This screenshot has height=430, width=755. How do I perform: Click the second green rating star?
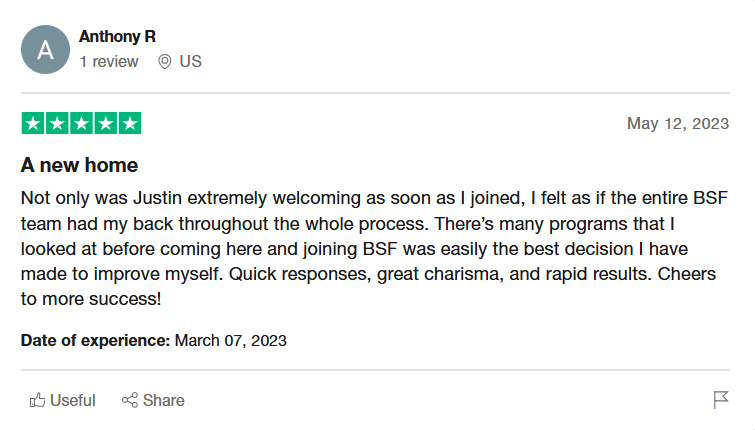tap(57, 123)
